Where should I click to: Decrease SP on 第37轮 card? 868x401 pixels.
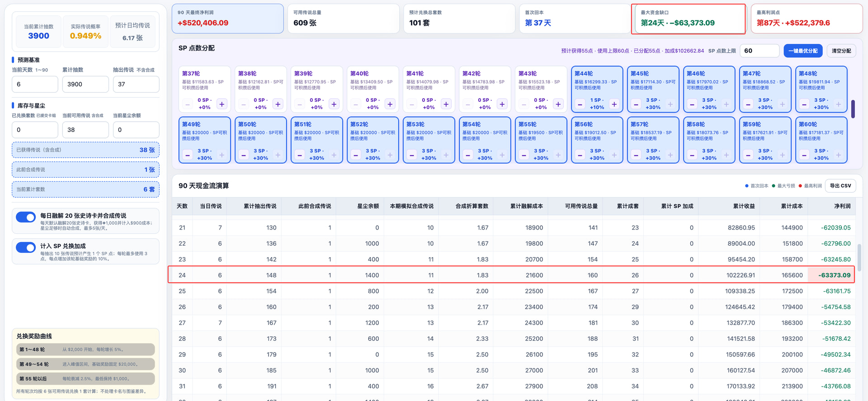pyautogui.click(x=188, y=104)
